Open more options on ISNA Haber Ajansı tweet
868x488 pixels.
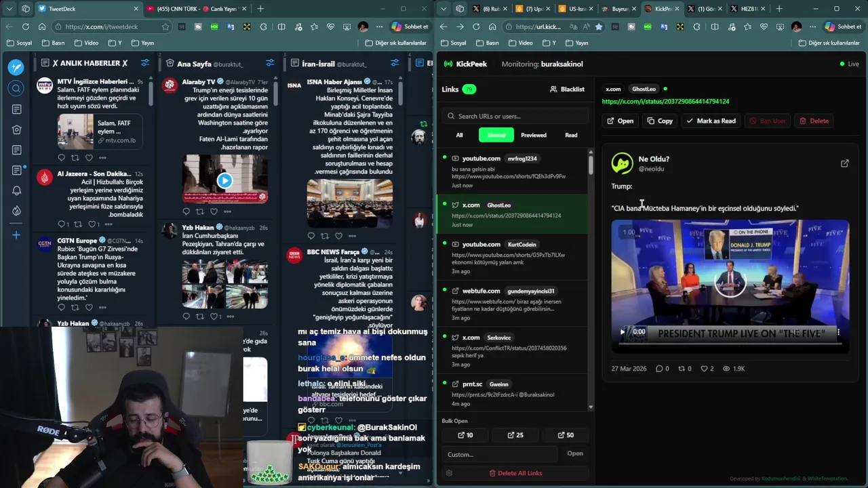352,236
